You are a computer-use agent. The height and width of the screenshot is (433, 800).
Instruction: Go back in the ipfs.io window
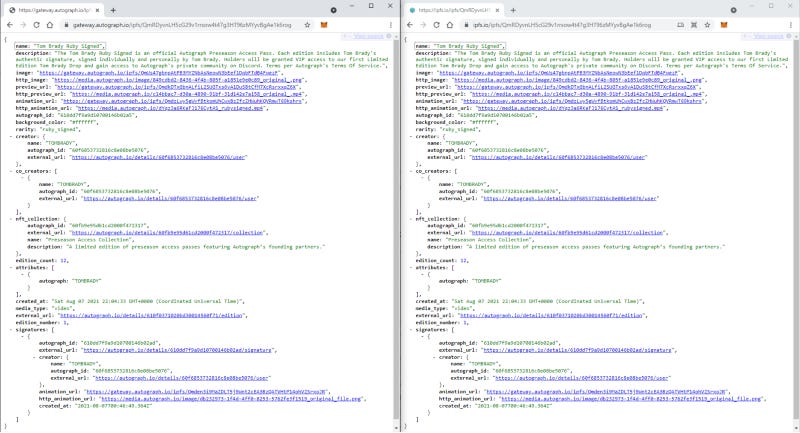click(410, 24)
